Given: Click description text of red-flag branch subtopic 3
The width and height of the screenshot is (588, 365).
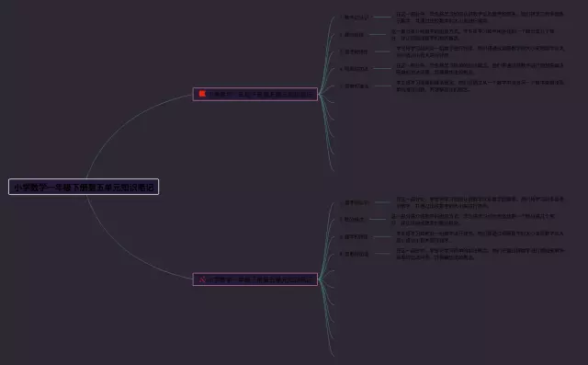Looking at the screenshot, I should point(481,51).
